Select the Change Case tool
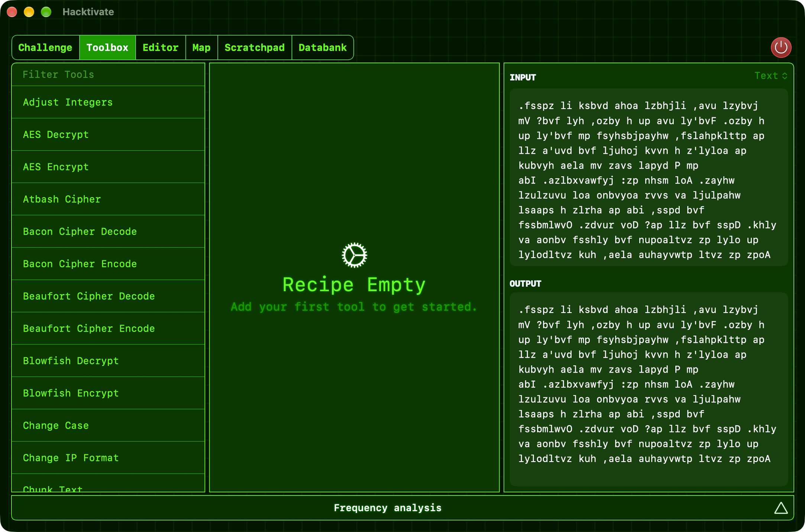The image size is (805, 532). pos(108,425)
